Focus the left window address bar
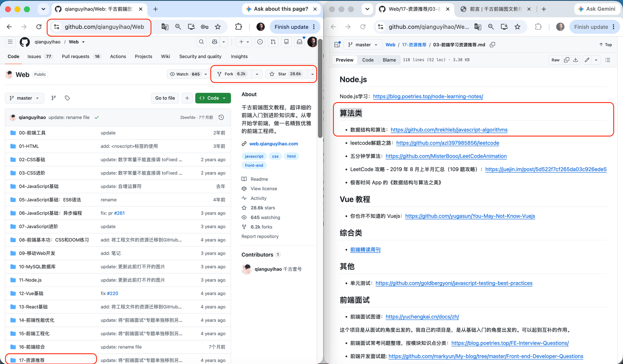Image resolution: width=623 pixels, height=364 pixels. (x=104, y=27)
